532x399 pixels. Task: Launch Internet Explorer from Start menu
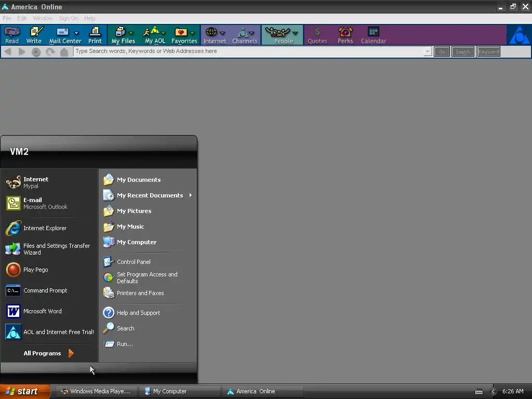(x=50, y=228)
